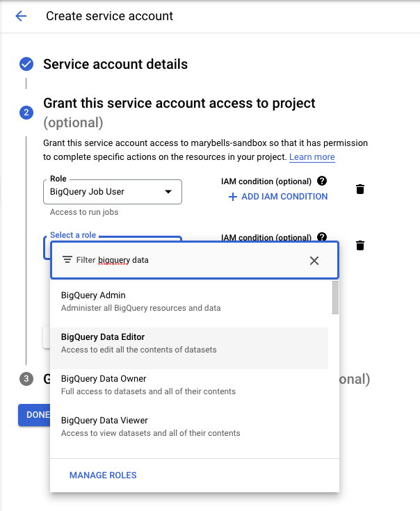Open help for first IAM condition
Screen dimensions: 420x511
click(x=322, y=181)
